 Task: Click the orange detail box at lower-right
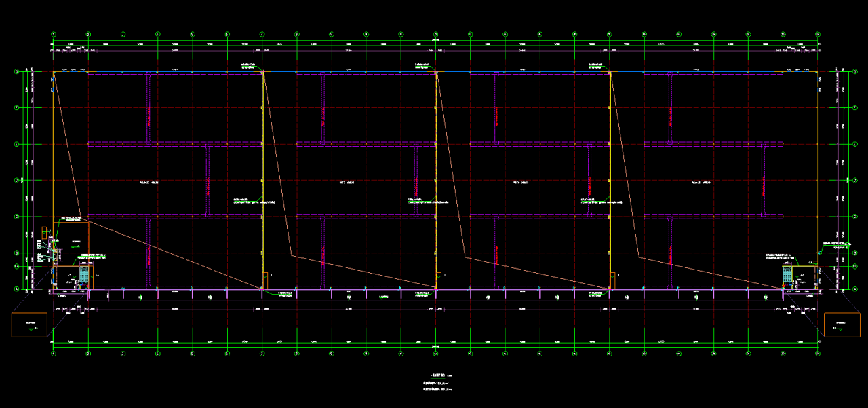pyautogui.click(x=841, y=325)
